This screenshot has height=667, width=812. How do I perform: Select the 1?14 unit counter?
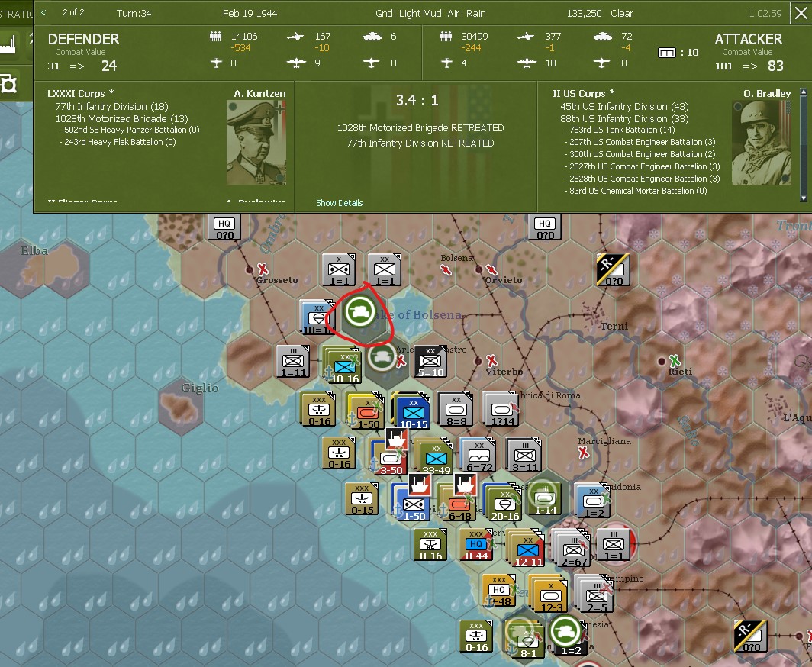[x=501, y=410]
